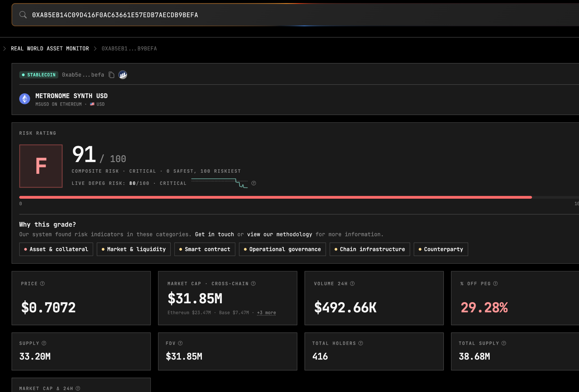This screenshot has width=579, height=392.
Task: Expand the breadcrumb chevron before Real World Asset Monitor
Action: tap(4, 49)
